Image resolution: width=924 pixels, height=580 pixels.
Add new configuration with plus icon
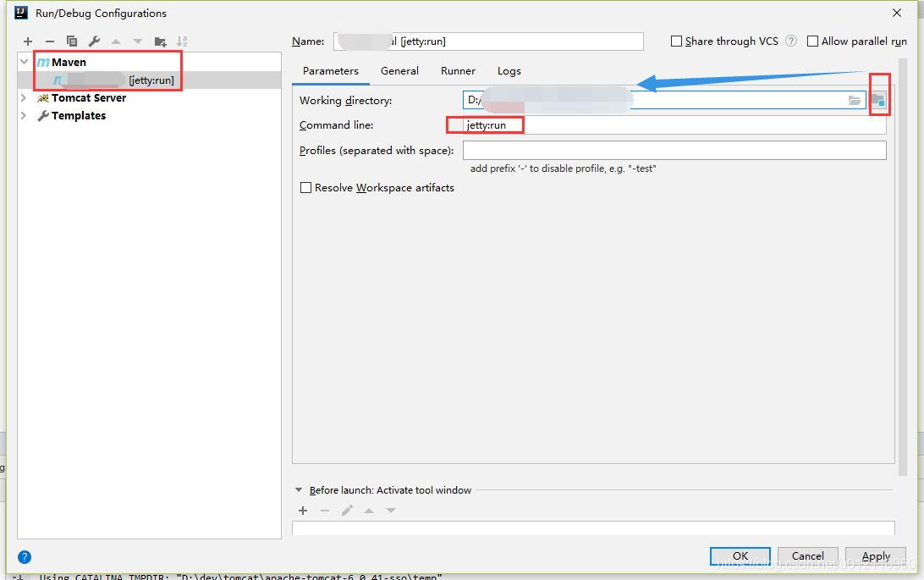click(x=28, y=41)
